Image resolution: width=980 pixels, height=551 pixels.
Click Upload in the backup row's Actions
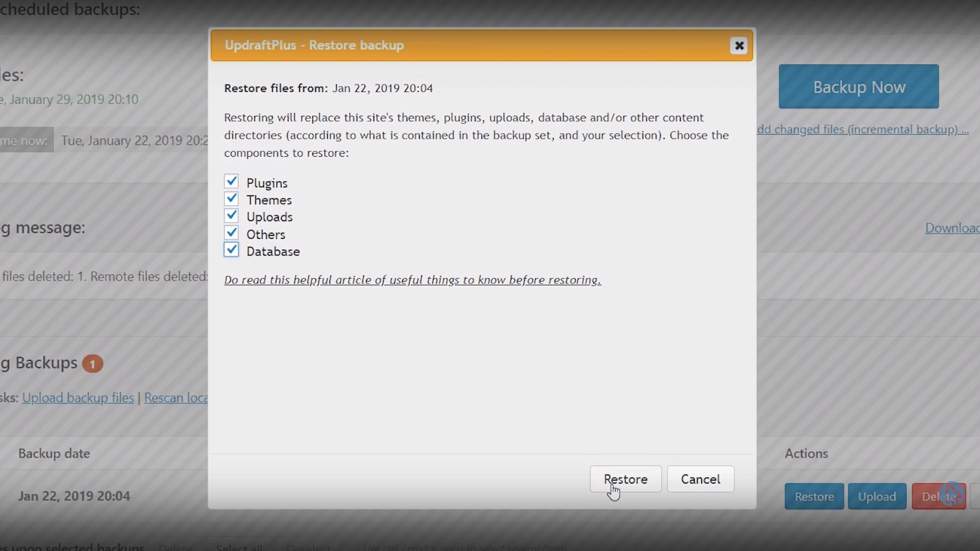click(876, 497)
